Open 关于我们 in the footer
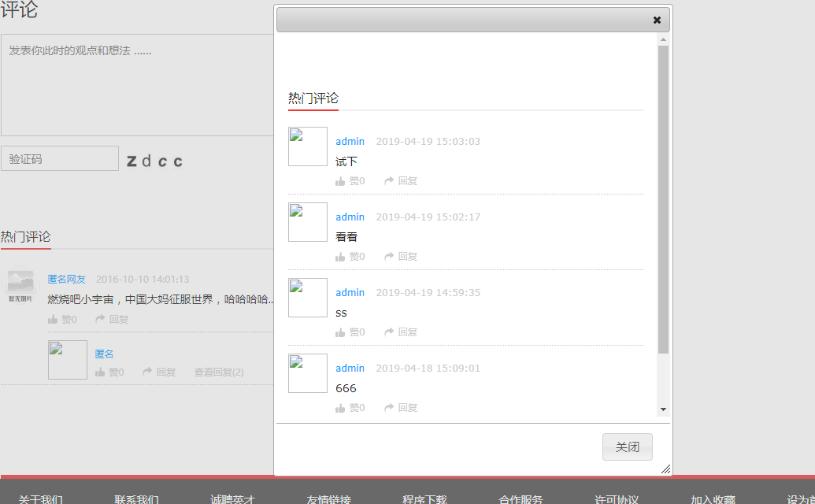This screenshot has height=504, width=815. tap(40, 498)
